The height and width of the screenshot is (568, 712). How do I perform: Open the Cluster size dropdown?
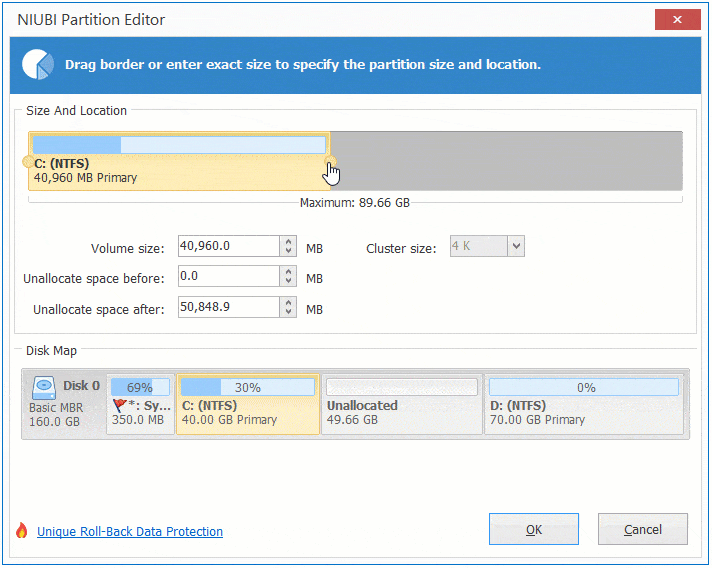515,246
